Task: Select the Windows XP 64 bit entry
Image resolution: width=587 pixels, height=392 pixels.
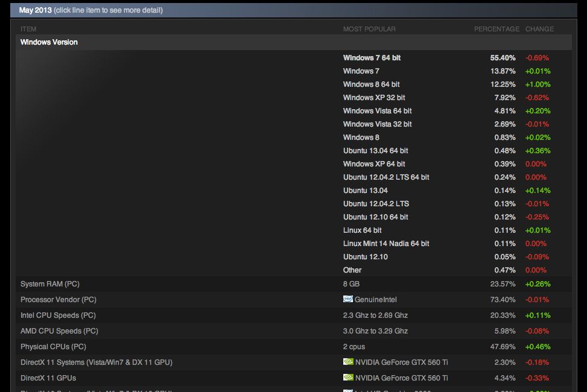Action: [374, 164]
